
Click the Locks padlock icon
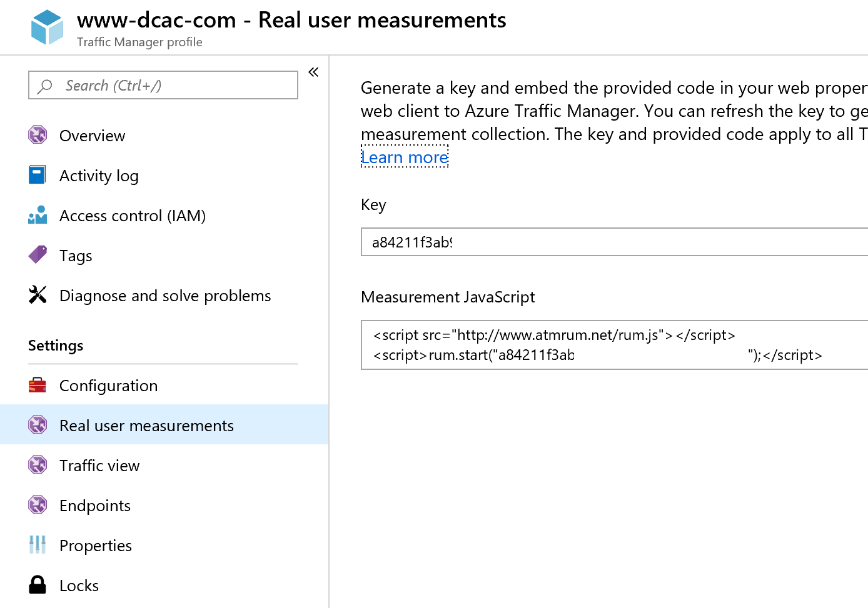point(38,585)
